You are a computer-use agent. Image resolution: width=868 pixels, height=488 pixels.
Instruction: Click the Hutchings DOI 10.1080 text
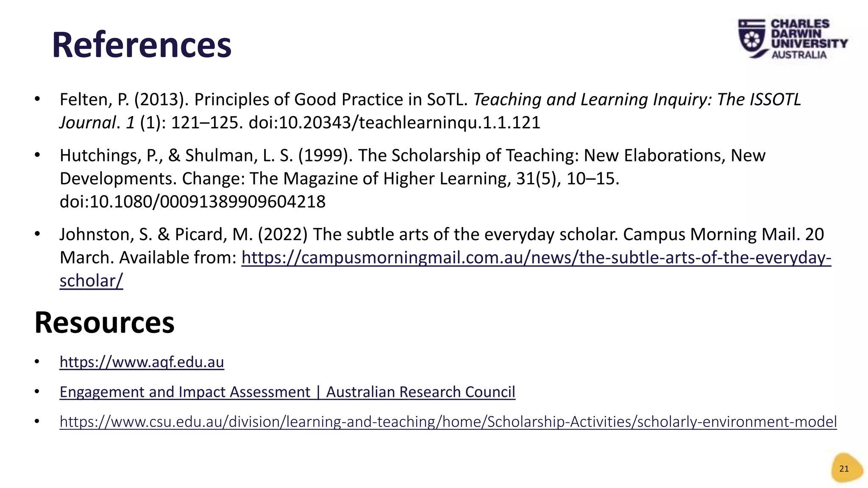click(x=192, y=202)
